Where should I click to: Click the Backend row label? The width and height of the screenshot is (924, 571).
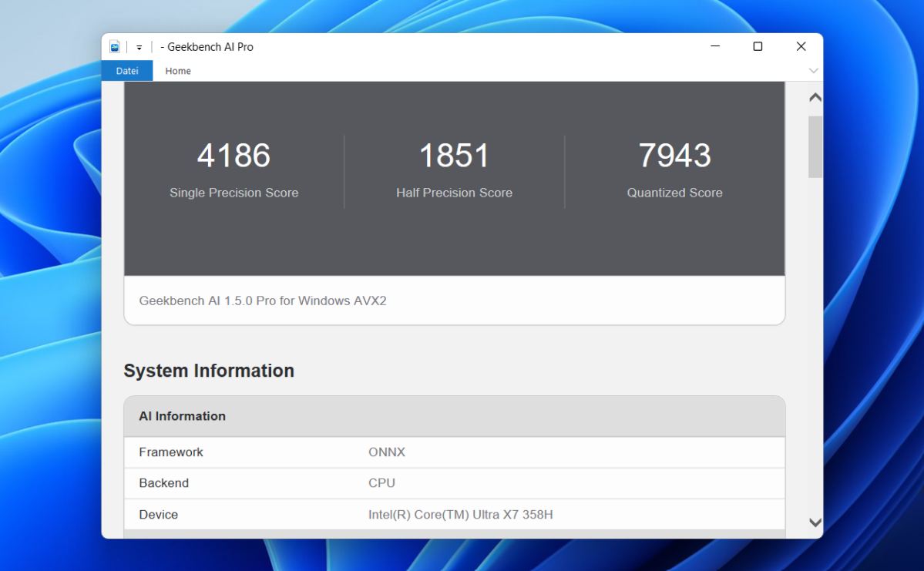(x=164, y=483)
